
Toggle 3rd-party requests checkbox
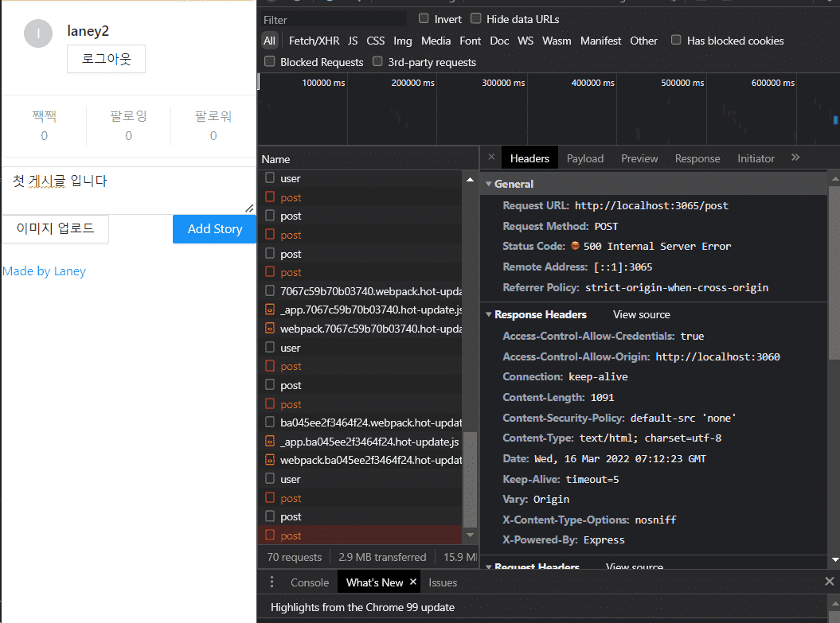point(377,61)
